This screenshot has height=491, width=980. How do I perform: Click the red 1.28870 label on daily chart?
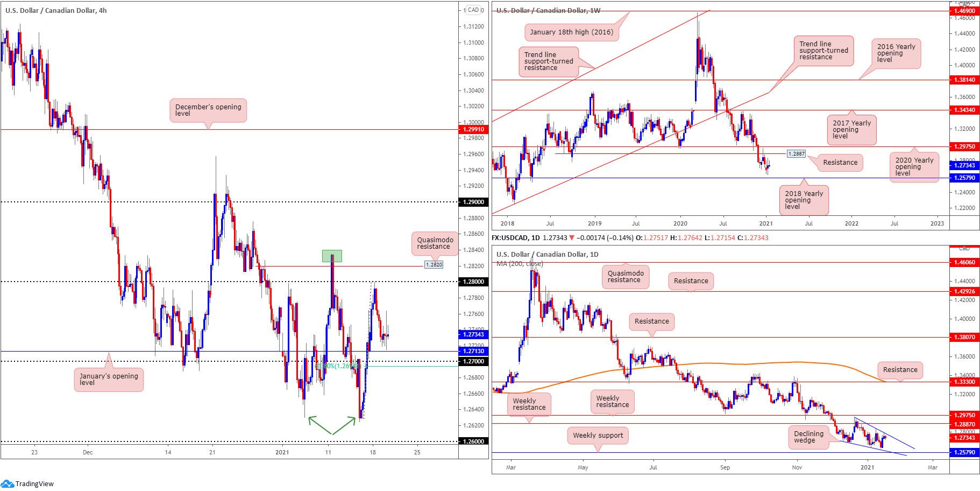point(964,425)
